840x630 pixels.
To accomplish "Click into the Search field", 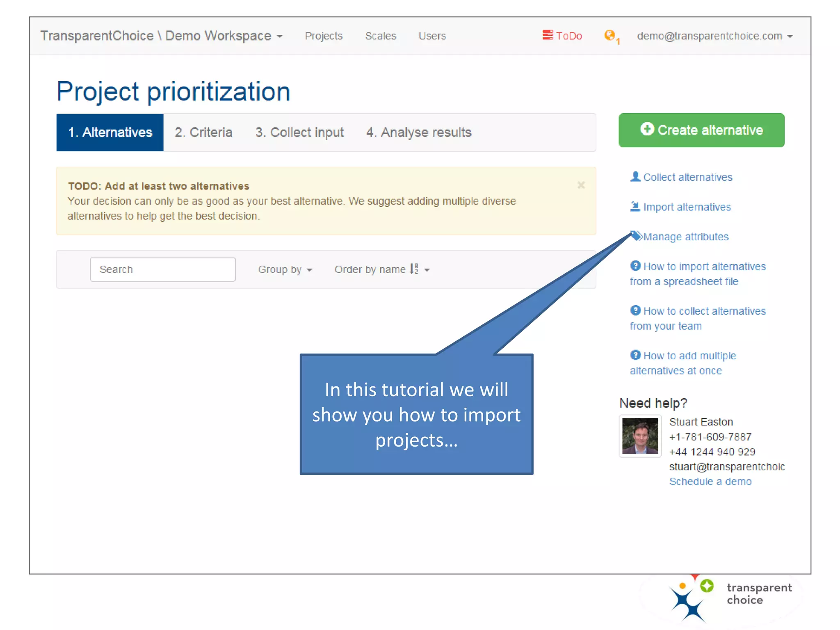I will click(x=163, y=269).
